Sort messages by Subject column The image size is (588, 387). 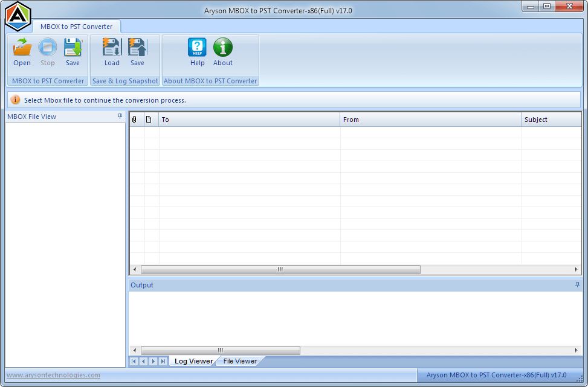coord(551,120)
